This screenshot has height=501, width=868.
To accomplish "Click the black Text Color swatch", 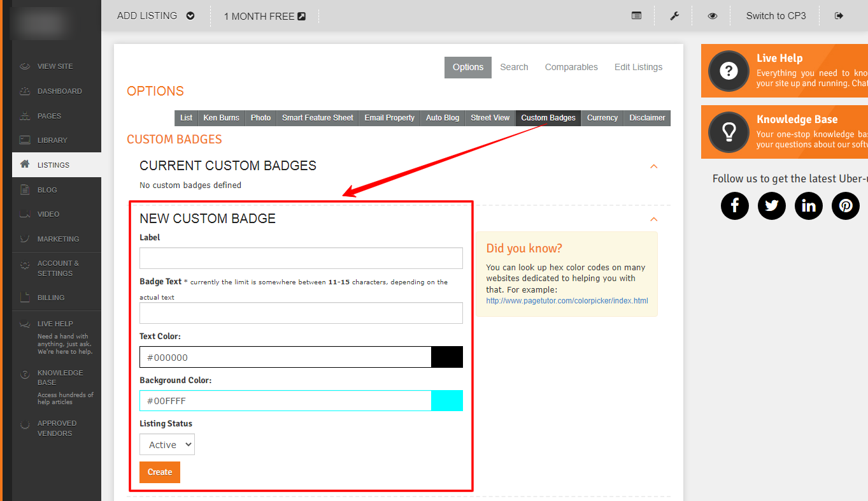I will [x=447, y=357].
